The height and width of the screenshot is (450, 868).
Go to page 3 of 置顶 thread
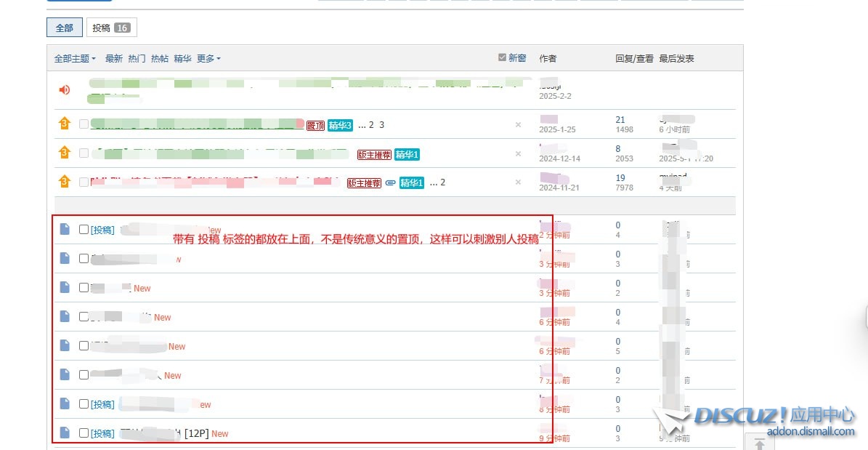point(382,125)
